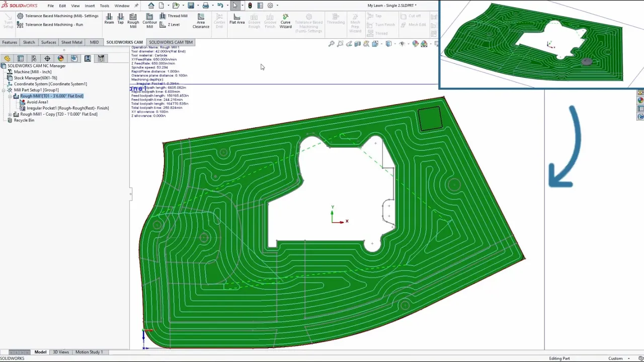The height and width of the screenshot is (362, 644).
Task: Open the DisplayManager tab
Action: (x=61, y=58)
